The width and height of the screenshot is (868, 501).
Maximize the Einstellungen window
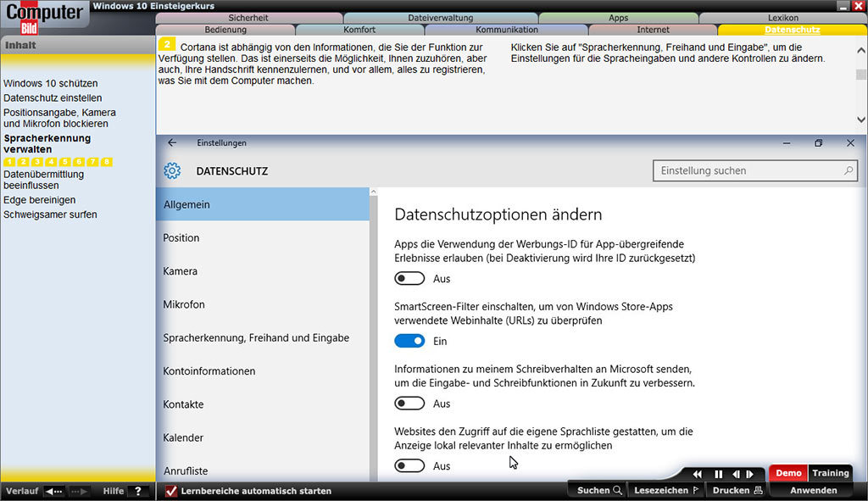pos(818,142)
